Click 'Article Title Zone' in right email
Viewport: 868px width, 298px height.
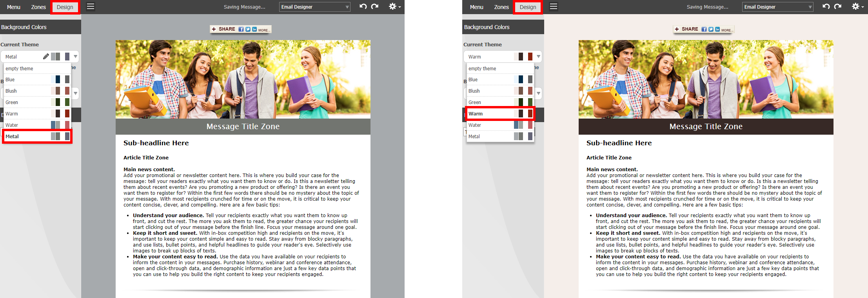click(609, 157)
